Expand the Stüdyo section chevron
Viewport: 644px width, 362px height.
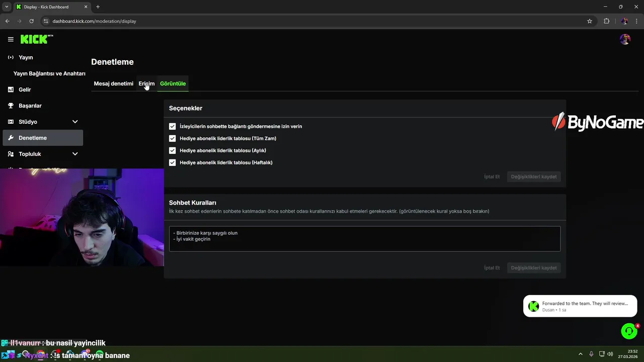tap(75, 122)
